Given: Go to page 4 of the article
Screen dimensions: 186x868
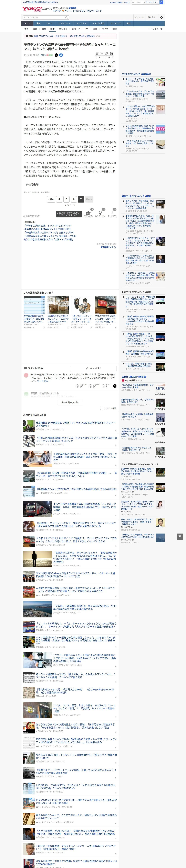Looking at the screenshot, I should pos(59,199).
